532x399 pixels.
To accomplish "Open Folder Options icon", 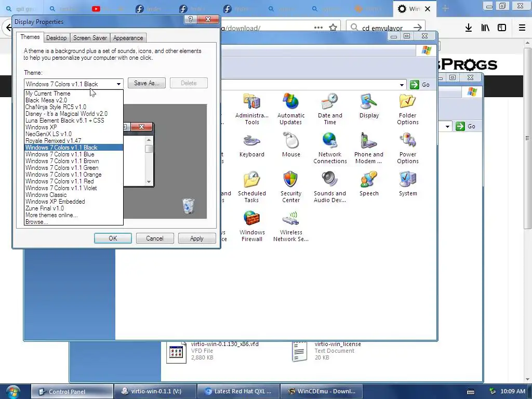I will coord(407,109).
